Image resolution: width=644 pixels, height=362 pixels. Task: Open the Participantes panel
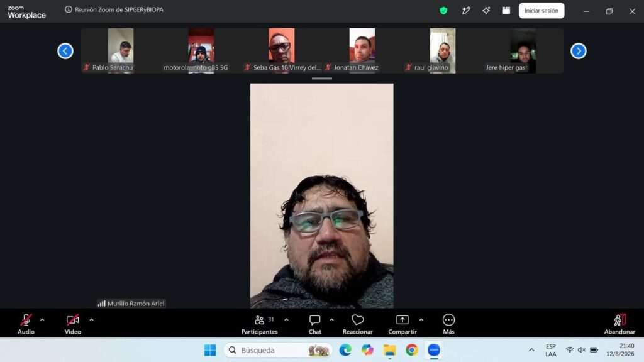(x=259, y=324)
